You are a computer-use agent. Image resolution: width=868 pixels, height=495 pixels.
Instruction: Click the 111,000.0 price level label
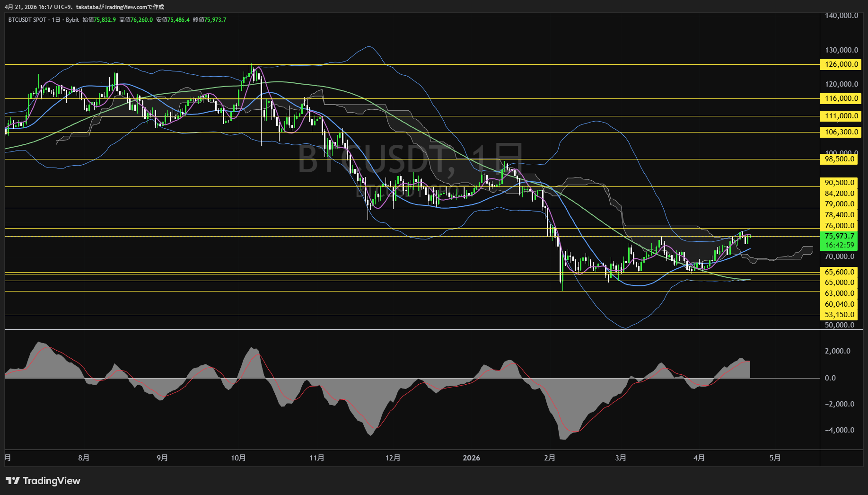(x=842, y=116)
